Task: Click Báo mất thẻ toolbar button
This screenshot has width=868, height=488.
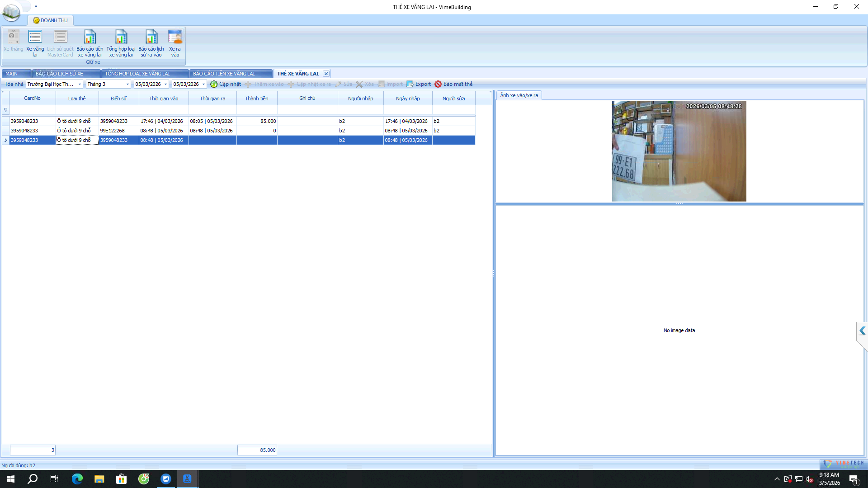Action: [453, 84]
